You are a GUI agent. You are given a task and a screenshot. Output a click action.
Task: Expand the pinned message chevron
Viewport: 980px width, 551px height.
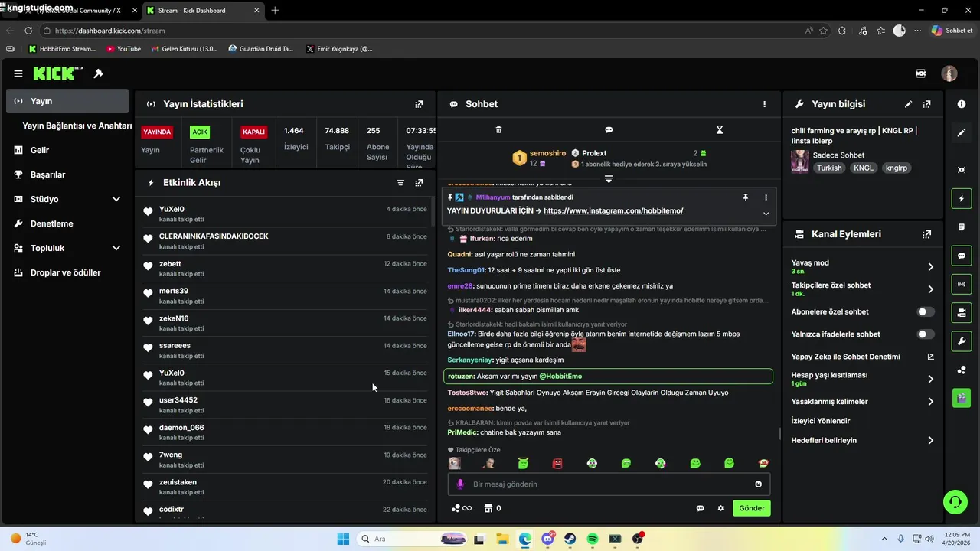coord(766,214)
